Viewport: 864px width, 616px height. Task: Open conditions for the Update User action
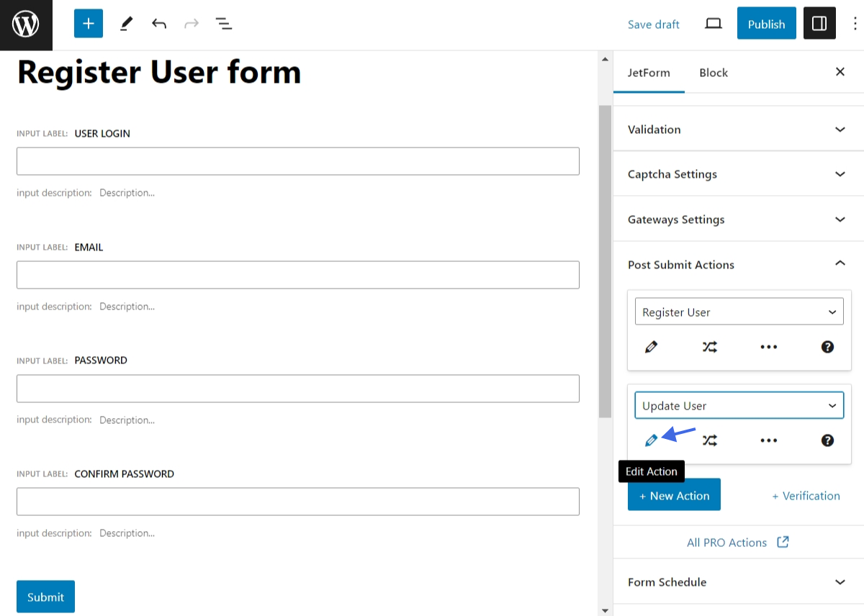click(709, 440)
